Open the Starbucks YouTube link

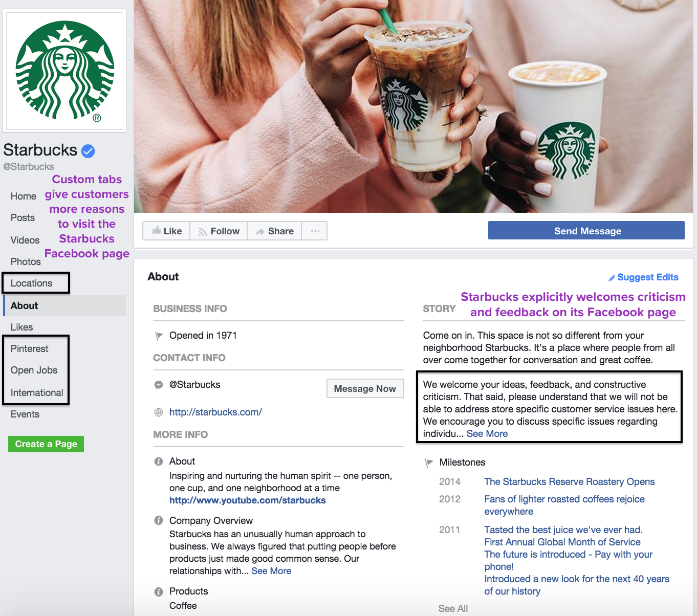248,500
